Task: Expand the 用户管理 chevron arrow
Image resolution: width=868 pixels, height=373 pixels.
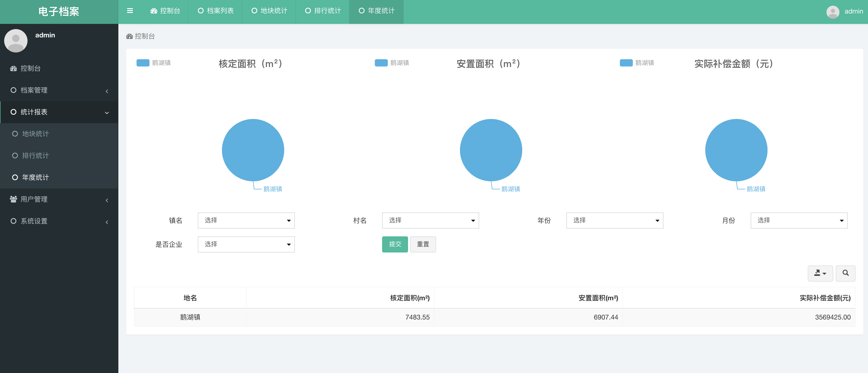Action: [x=107, y=200]
